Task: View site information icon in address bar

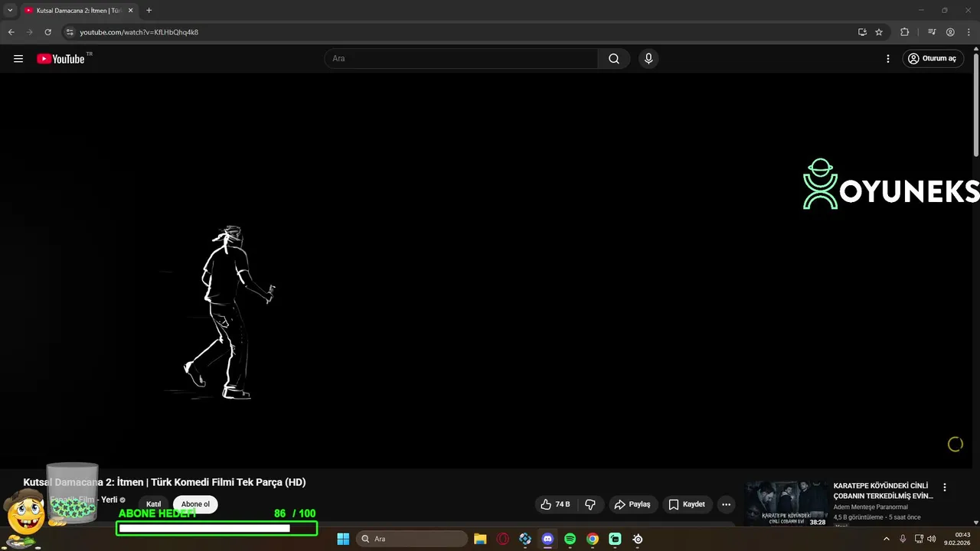Action: point(70,32)
